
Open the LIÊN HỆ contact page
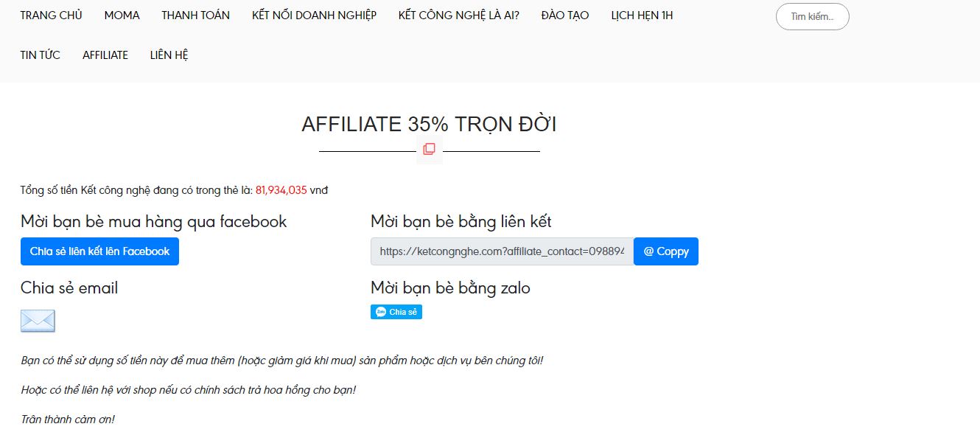169,55
